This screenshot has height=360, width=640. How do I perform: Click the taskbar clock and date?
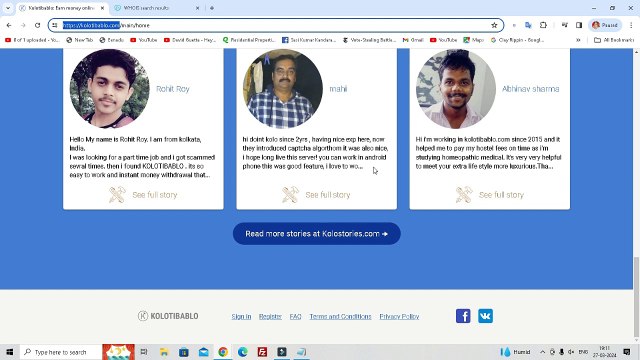(x=604, y=352)
